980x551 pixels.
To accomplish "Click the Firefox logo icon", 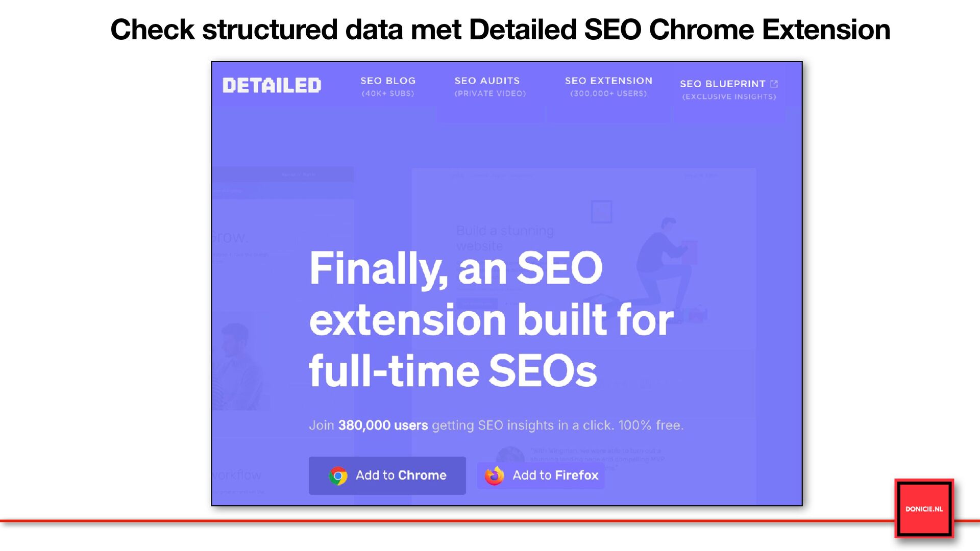I will [x=494, y=475].
